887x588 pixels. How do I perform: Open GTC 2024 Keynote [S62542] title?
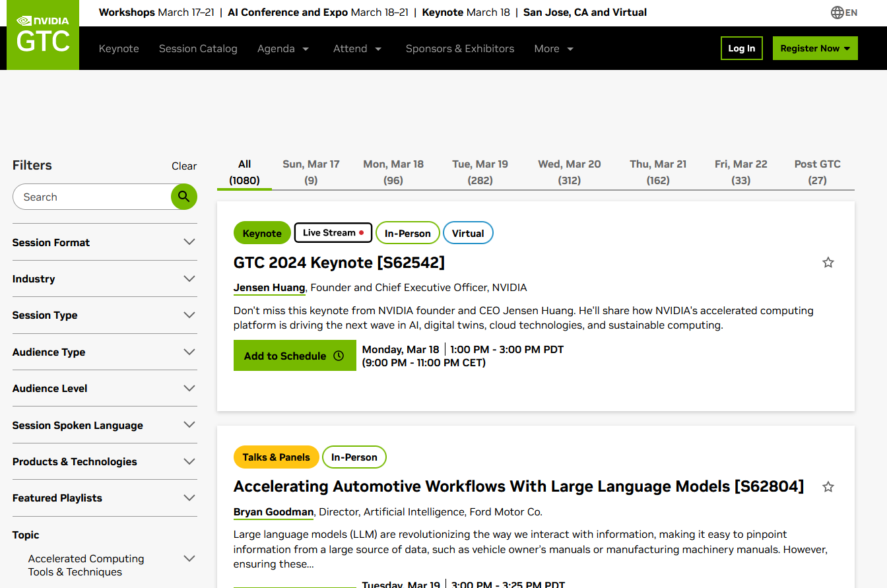(339, 263)
